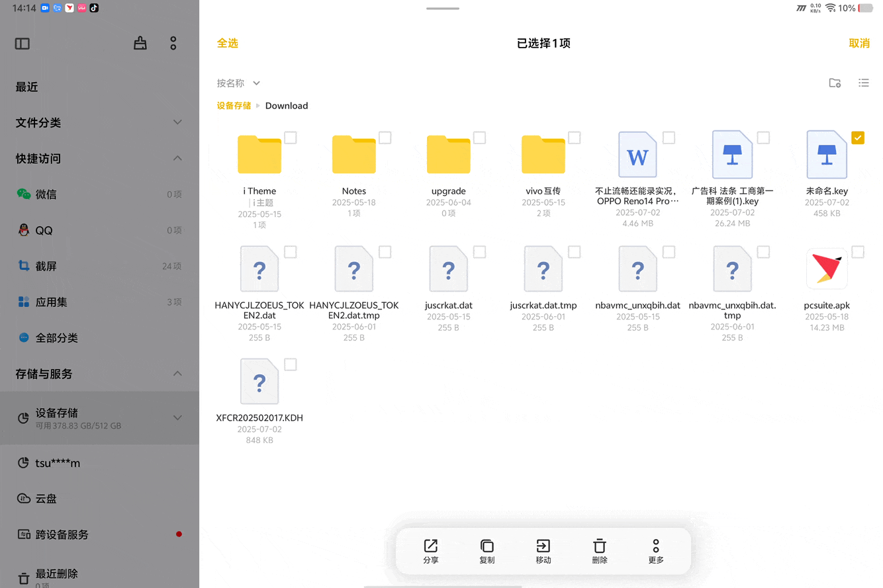
Task: Open the more options icon in sidebar header
Action: tap(173, 43)
